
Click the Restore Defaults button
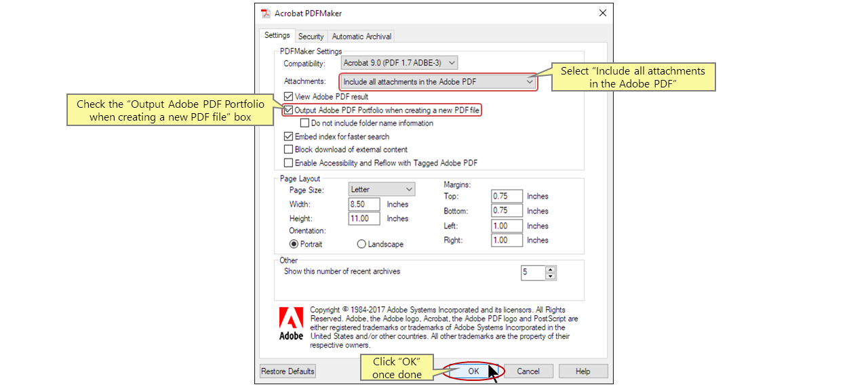tap(288, 371)
